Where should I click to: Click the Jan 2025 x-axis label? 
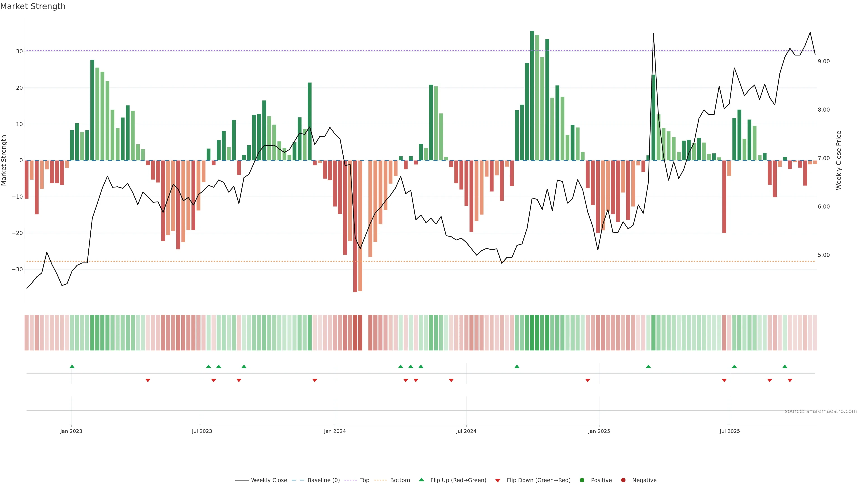click(x=599, y=431)
